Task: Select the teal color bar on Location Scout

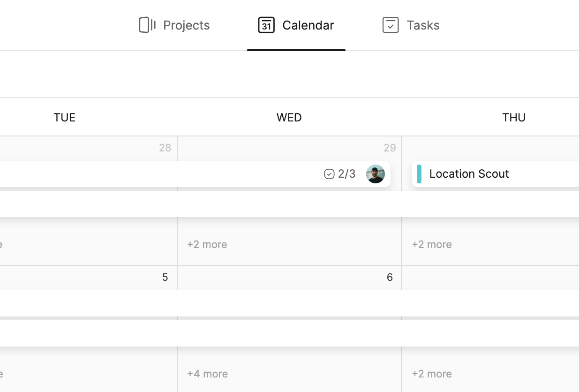Action: pos(419,174)
